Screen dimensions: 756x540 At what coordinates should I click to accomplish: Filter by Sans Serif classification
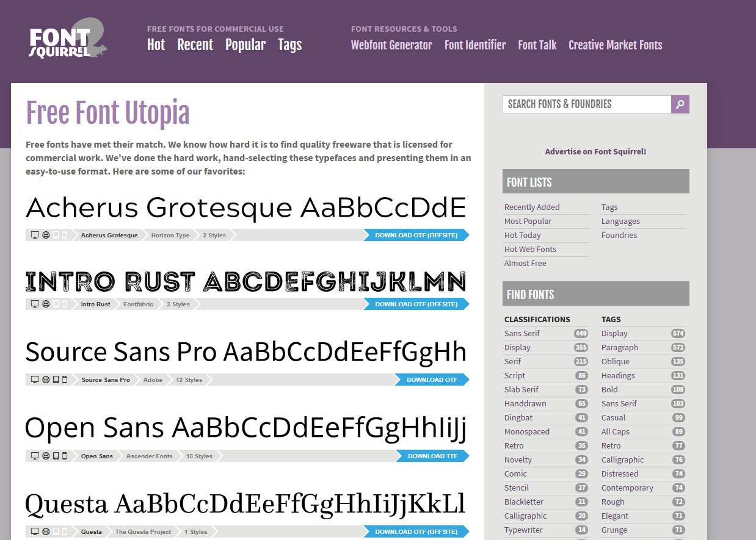[522, 334]
